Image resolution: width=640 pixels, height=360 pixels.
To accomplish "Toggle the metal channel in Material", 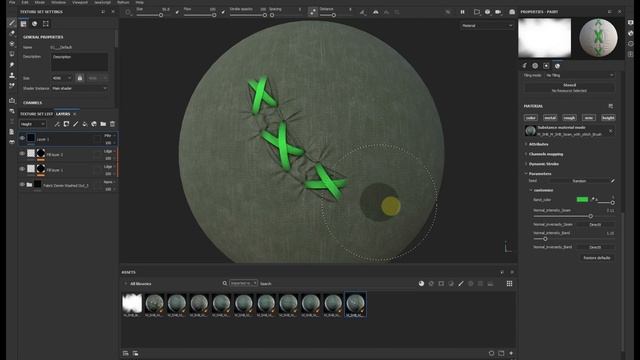I will point(550,118).
